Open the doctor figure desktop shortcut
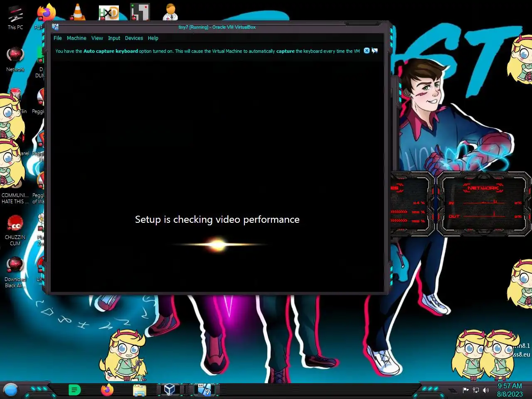The width and height of the screenshot is (532, 399). (170, 12)
